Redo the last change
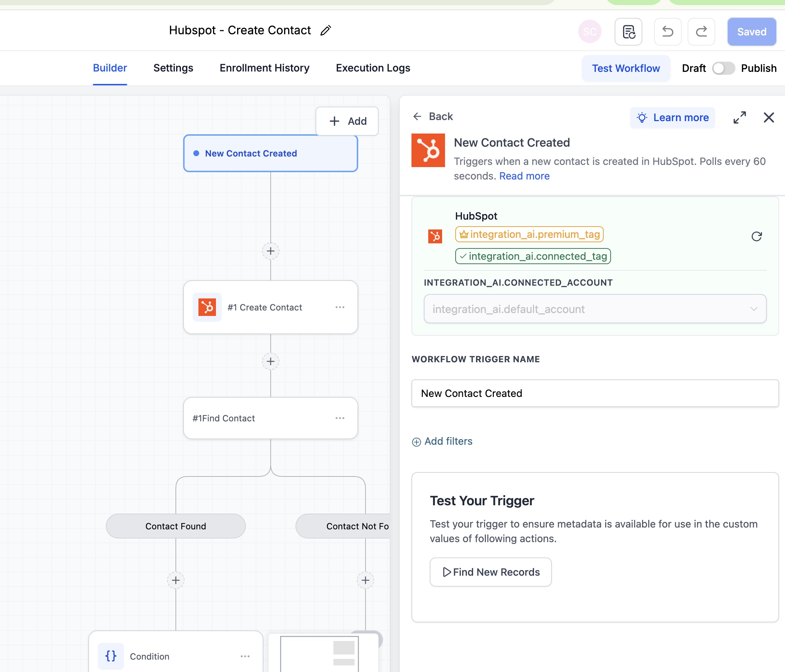 (x=701, y=32)
